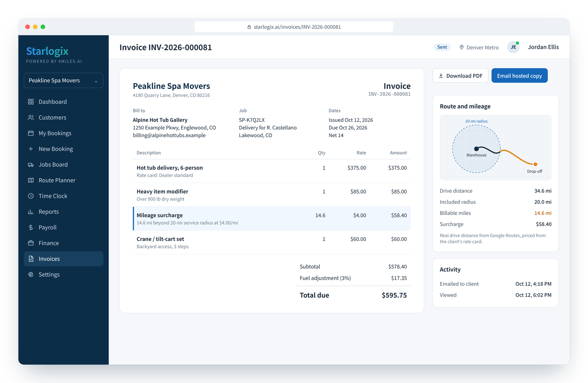Click the Viewed activity timestamp Oct 12, 6:02 PM
The image size is (588, 383).
(533, 295)
